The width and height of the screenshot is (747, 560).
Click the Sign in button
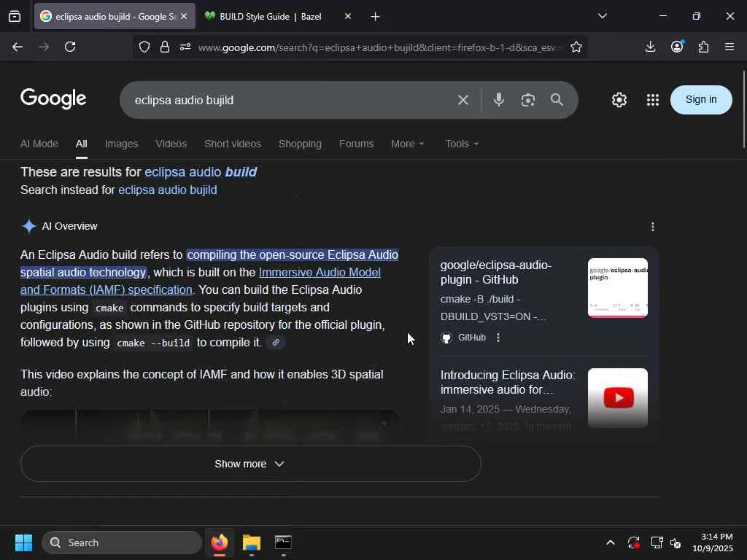click(x=701, y=99)
